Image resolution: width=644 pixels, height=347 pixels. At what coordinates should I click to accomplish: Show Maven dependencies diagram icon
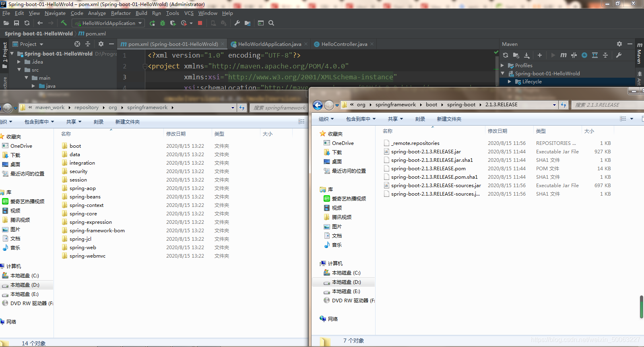(x=595, y=55)
